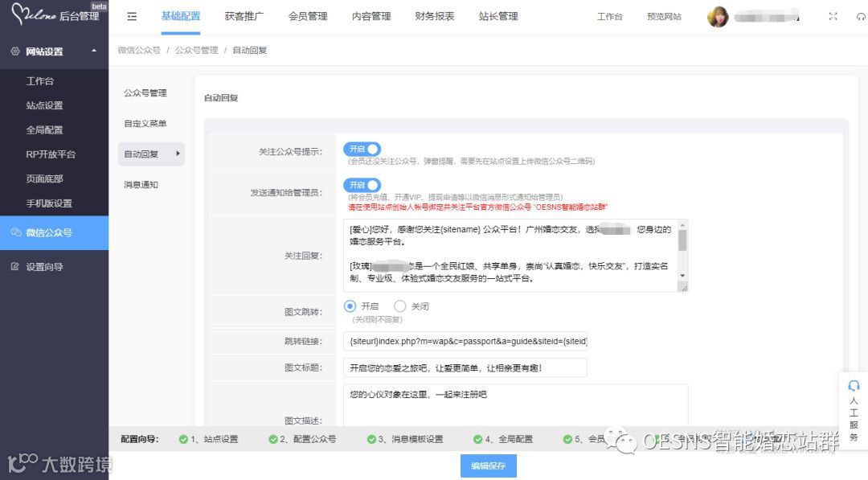Open the 获客推广 top tab
Image resolution: width=868 pixels, height=480 pixels.
(244, 17)
